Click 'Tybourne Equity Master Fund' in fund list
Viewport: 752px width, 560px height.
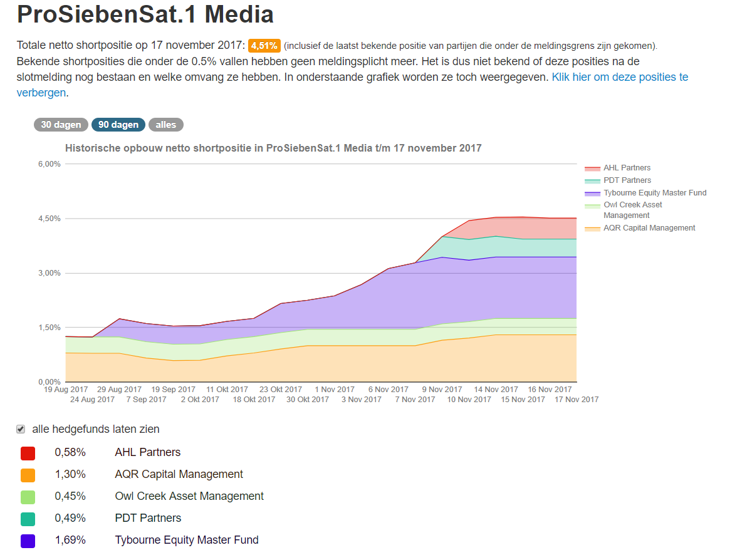[x=187, y=540]
